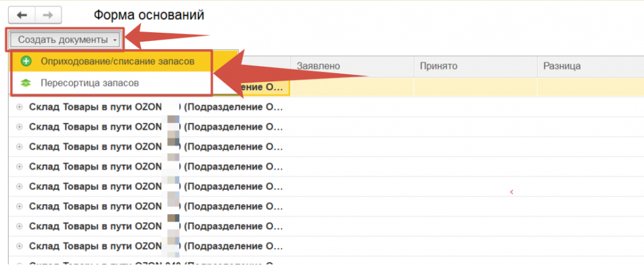Expand the second fully visible Склад Товары row
This screenshot has width=644, height=272.
pos(19,127)
